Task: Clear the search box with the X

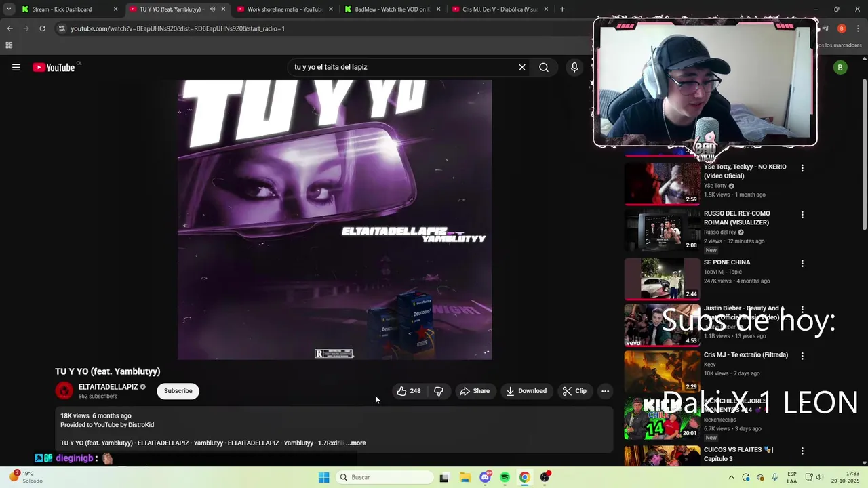Action: [522, 67]
